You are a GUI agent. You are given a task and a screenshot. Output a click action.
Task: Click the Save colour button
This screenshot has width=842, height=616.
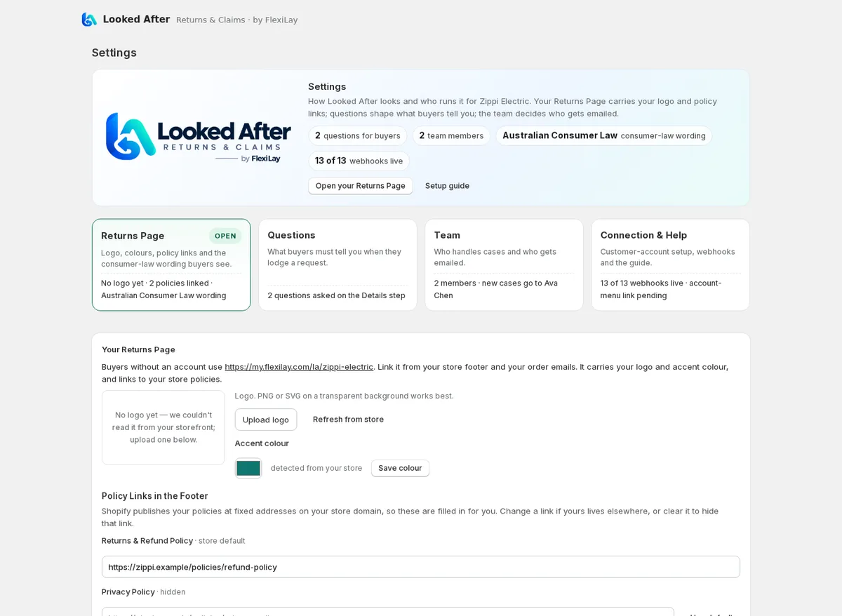click(x=400, y=468)
